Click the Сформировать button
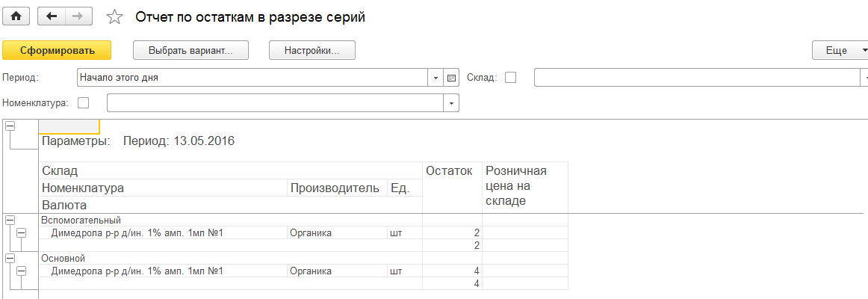 [x=57, y=50]
